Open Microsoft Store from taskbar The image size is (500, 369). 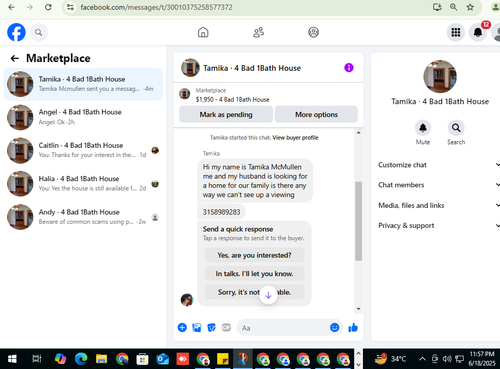coord(142,359)
